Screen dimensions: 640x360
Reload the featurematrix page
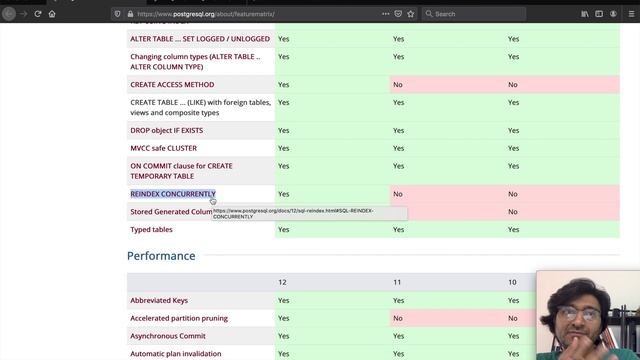[x=38, y=14]
